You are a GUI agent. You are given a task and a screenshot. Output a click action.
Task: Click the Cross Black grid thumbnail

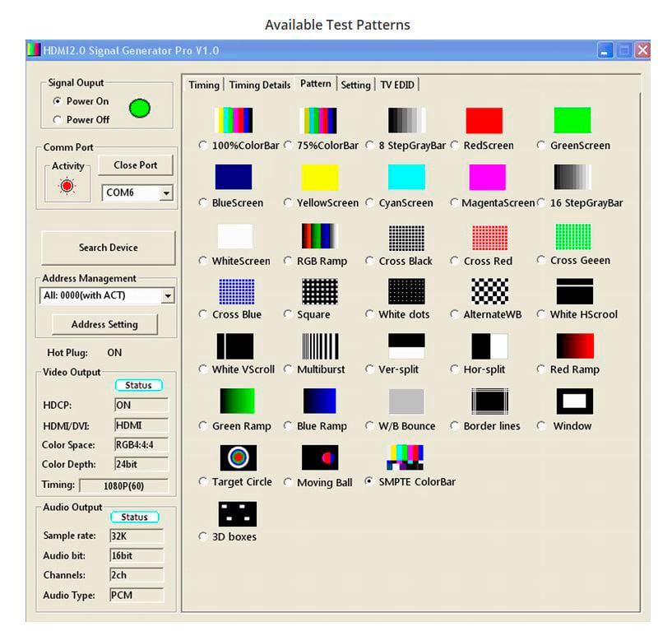[406, 238]
